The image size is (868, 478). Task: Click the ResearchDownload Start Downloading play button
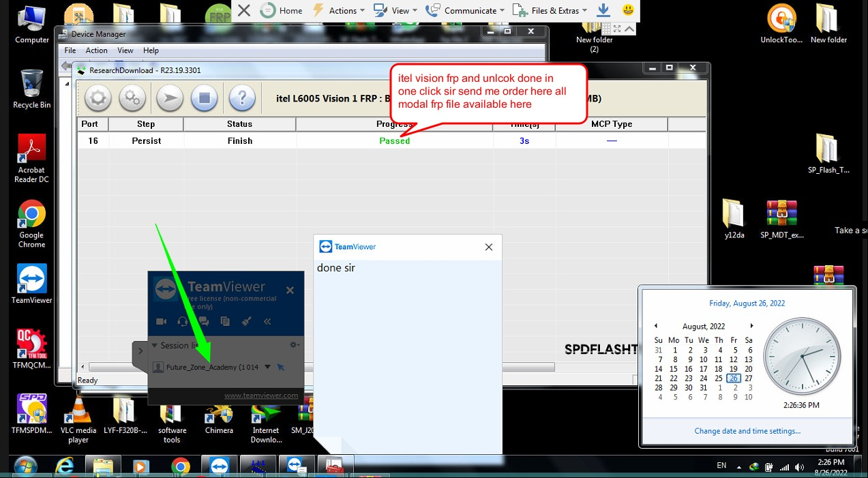(170, 98)
